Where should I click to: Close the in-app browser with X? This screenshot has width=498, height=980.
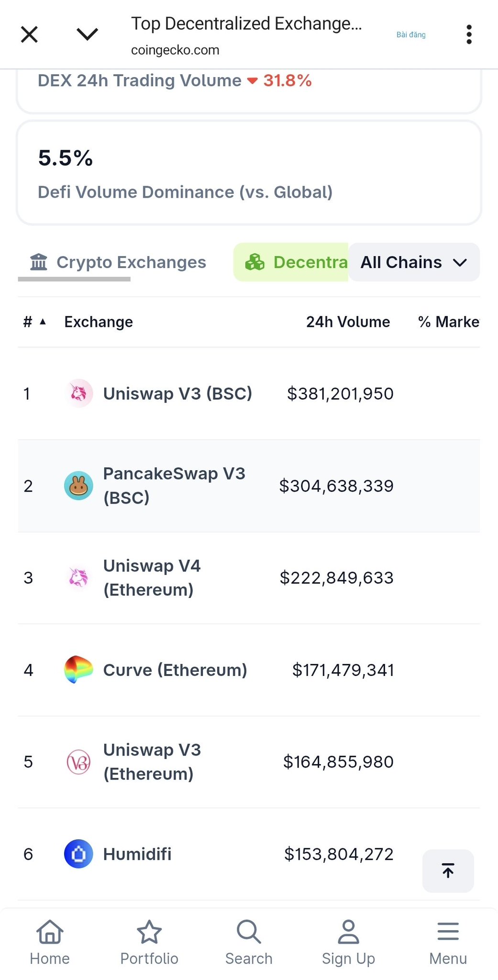click(30, 34)
